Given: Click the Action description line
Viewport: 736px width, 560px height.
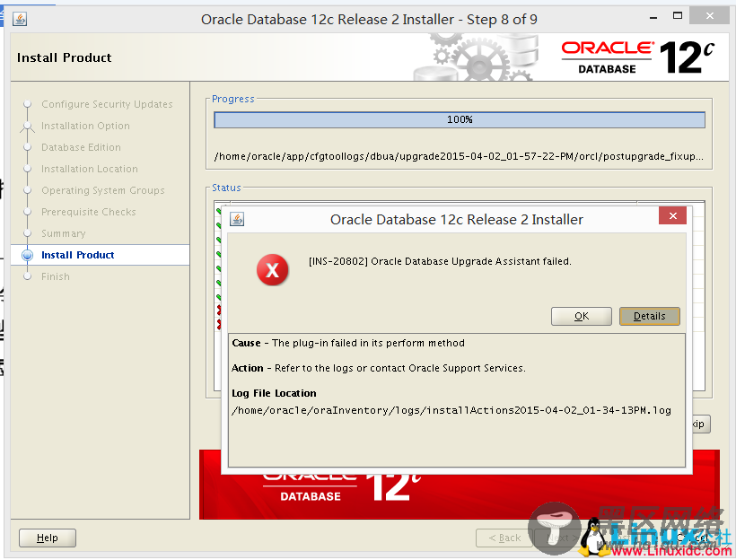Looking at the screenshot, I should 379,368.
